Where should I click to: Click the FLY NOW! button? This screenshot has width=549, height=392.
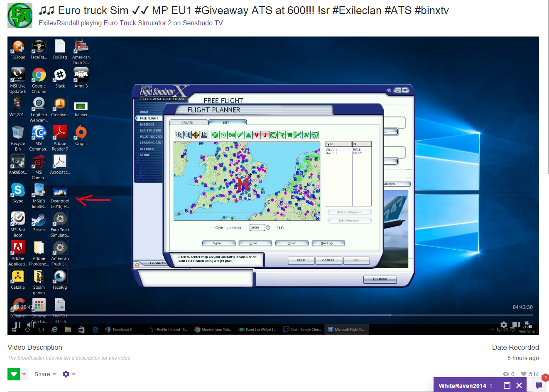(x=380, y=279)
